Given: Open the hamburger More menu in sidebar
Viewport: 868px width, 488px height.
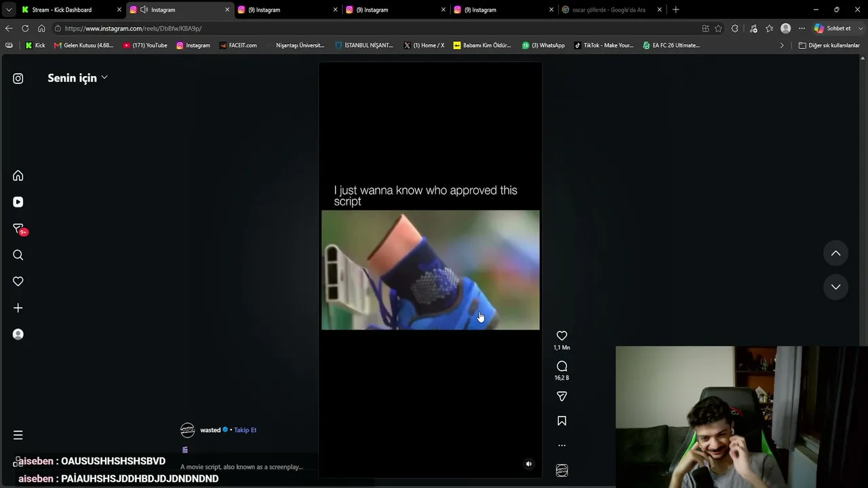Looking at the screenshot, I should (x=18, y=435).
